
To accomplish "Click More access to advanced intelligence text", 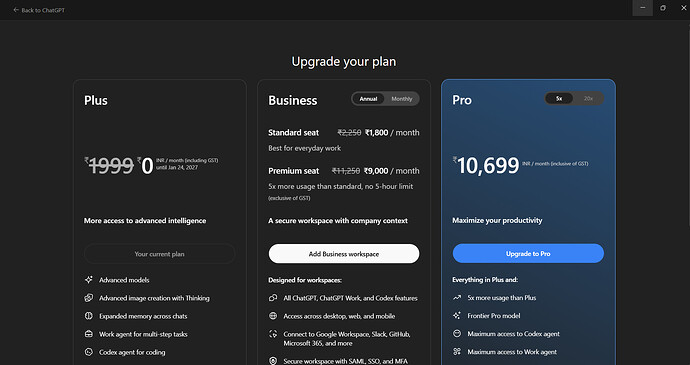I will click(x=145, y=221).
